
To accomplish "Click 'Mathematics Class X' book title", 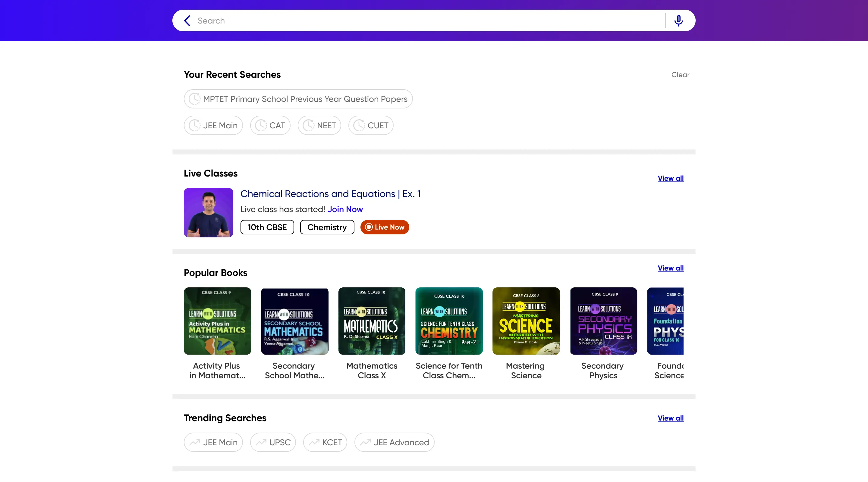I will [372, 371].
